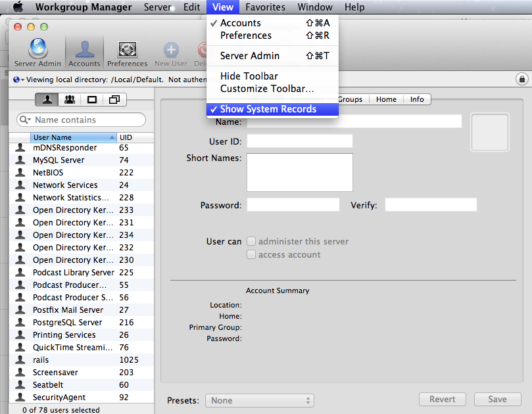Image resolution: width=532 pixels, height=414 pixels.
Task: Select Customize Toolbar menu item
Action: tap(272, 89)
